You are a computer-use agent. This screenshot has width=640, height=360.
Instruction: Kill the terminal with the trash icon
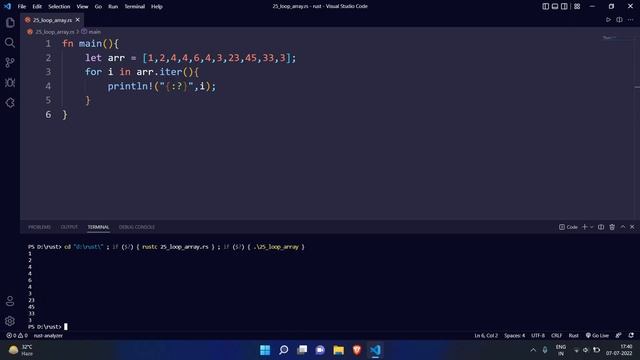pos(612,227)
